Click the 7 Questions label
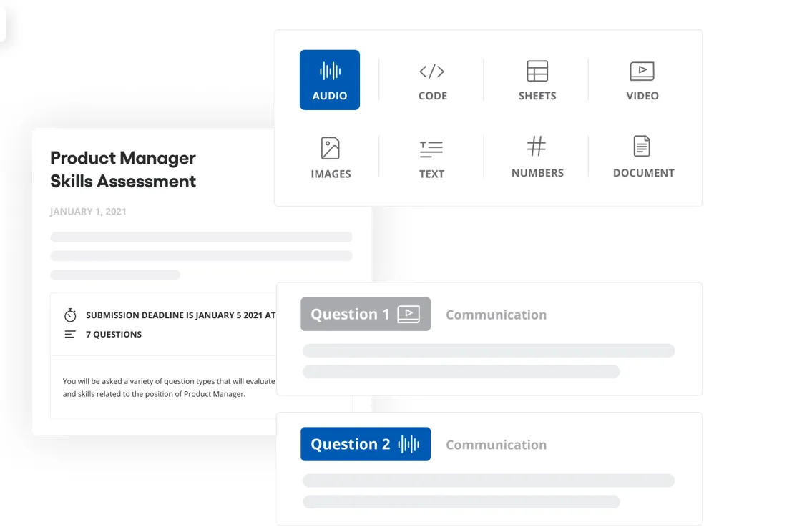This screenshot has width=787, height=532. pos(114,334)
